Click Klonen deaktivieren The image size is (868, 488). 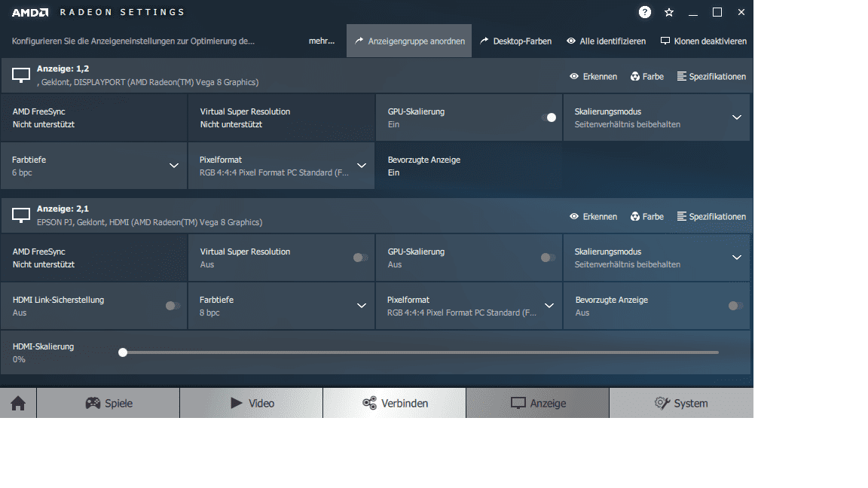point(704,41)
